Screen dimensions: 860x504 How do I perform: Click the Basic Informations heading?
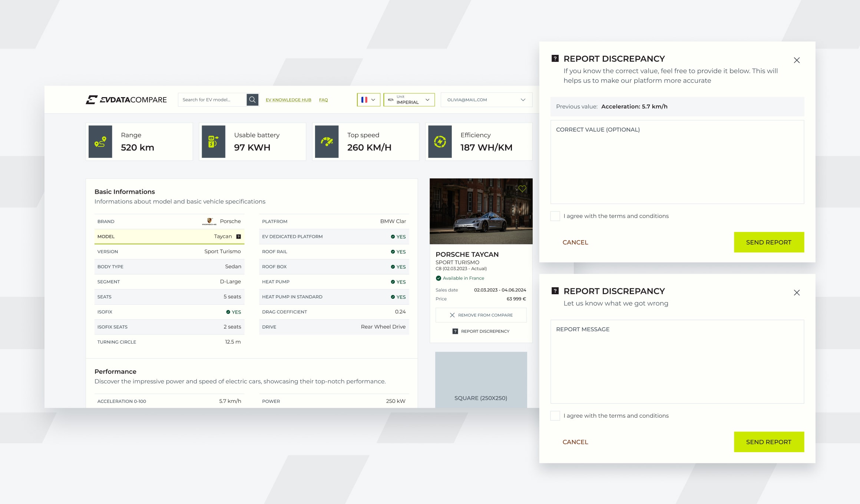pos(125,192)
